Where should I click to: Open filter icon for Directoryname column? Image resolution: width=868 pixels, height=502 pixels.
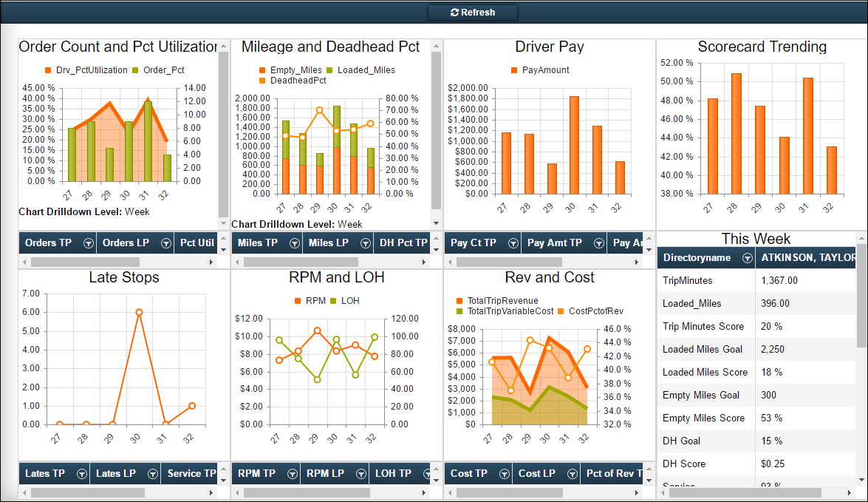(748, 258)
